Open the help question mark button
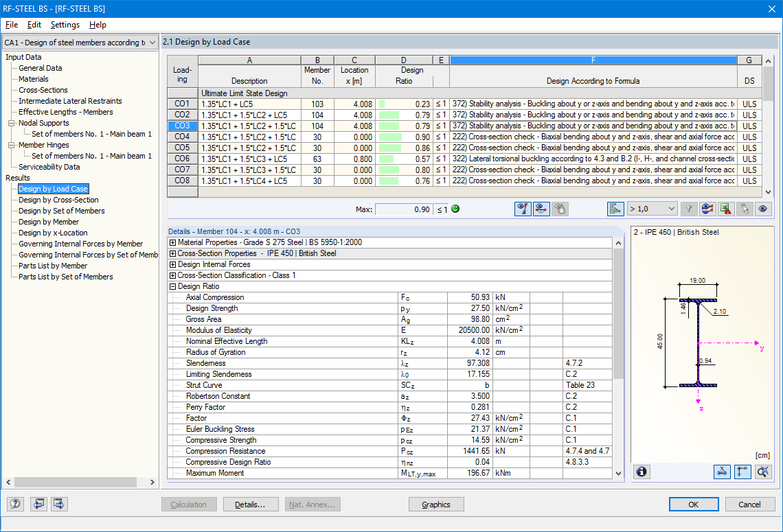783x532 pixels. coord(16,504)
